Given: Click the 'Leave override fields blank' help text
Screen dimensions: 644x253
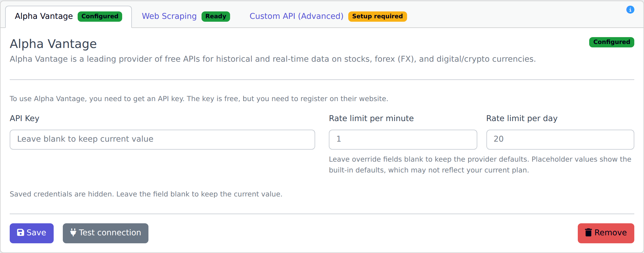Looking at the screenshot, I should 480,164.
